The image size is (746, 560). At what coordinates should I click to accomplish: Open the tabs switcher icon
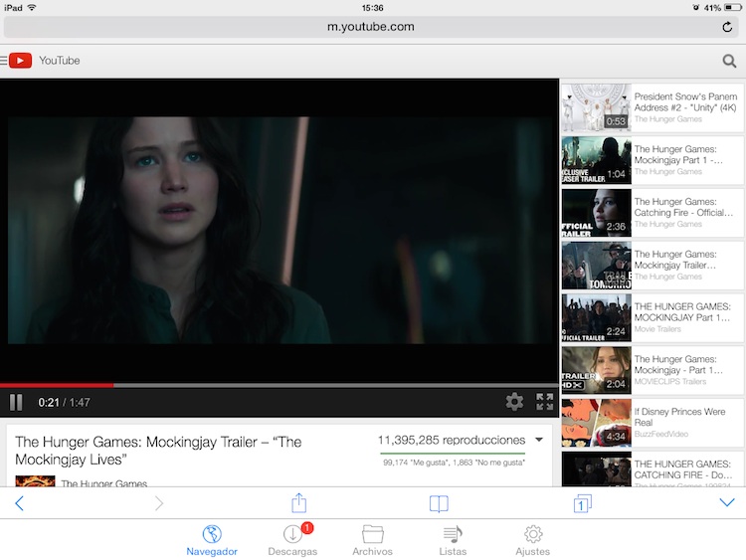[583, 503]
